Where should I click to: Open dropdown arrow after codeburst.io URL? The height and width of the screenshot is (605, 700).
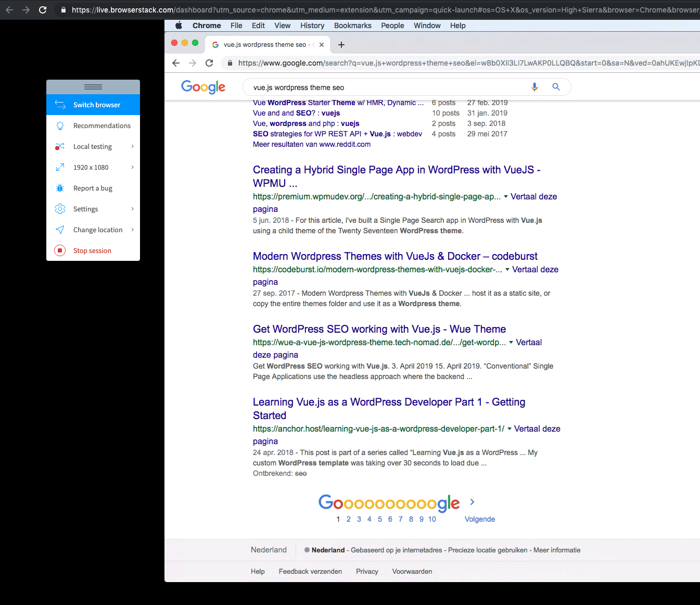tap(507, 270)
